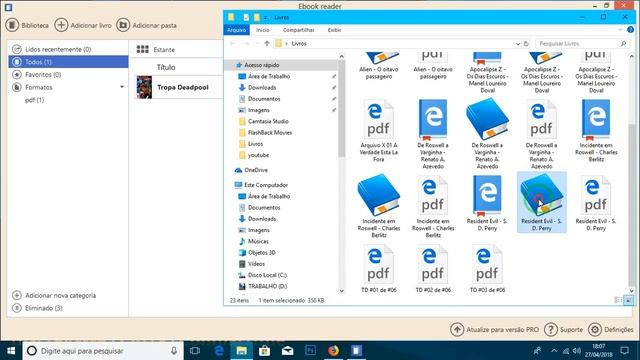This screenshot has height=360, width=640.
Task: Open Microsoft Store from the taskbar
Action: click(264, 351)
